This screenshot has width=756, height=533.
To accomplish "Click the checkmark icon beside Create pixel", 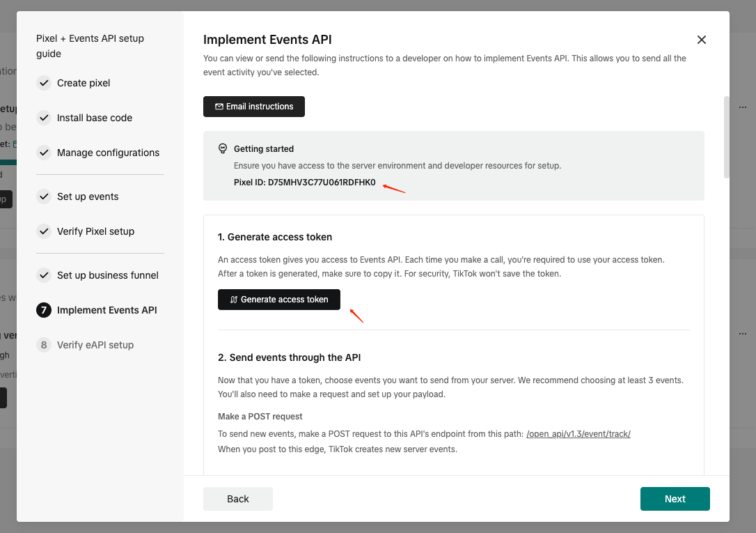I will pos(44,83).
